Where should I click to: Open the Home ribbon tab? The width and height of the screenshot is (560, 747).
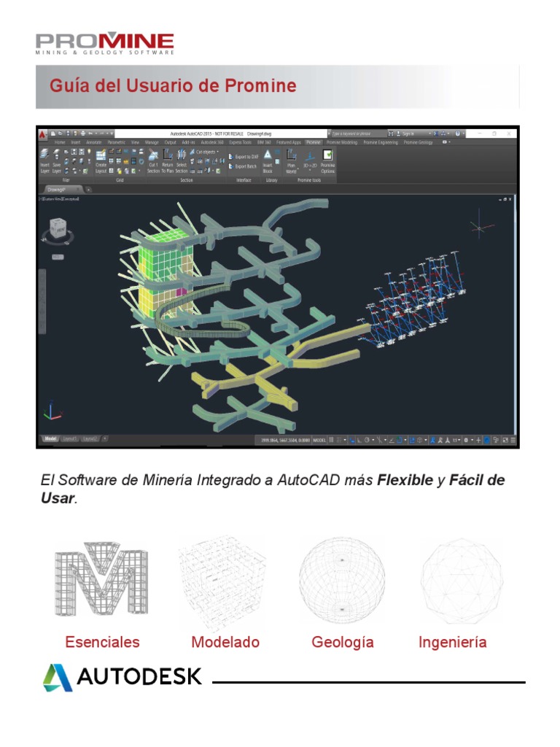click(60, 142)
